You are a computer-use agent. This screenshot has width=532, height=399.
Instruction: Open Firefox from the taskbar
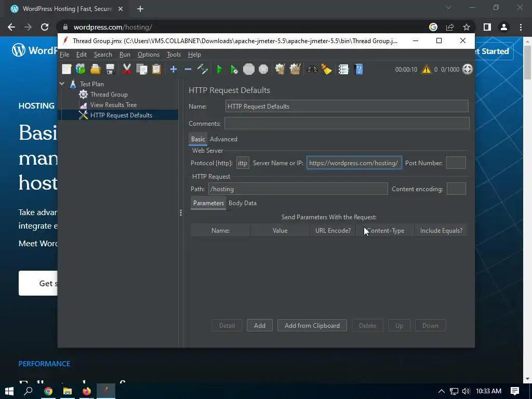[x=87, y=391]
